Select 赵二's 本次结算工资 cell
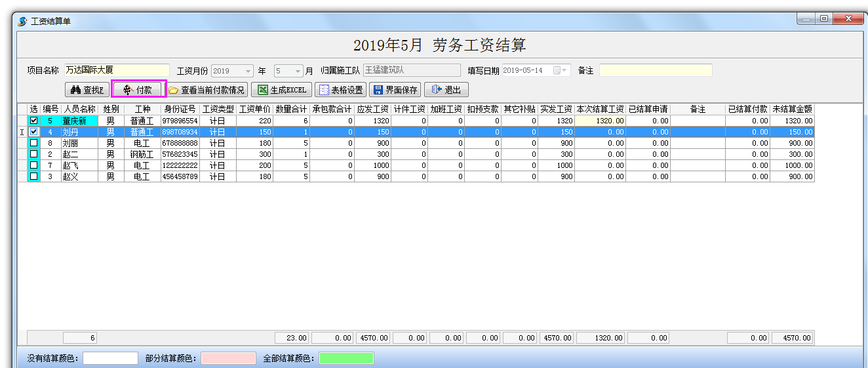The width and height of the screenshot is (868, 368). pos(600,154)
